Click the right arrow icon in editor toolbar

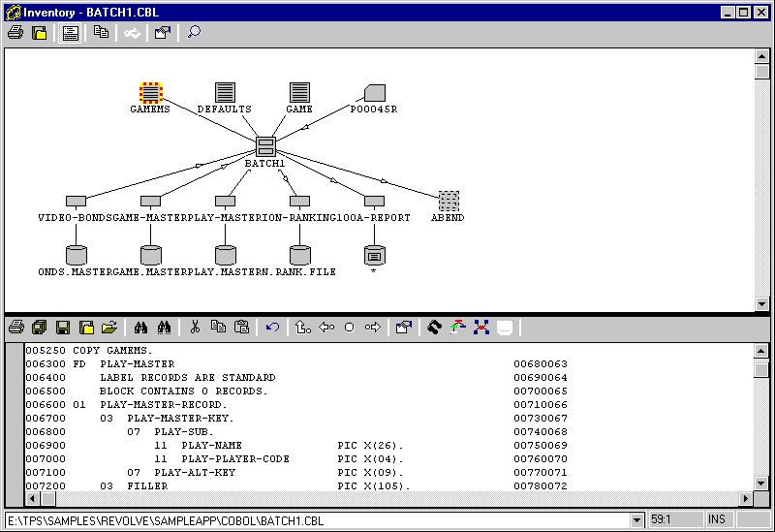point(373,328)
